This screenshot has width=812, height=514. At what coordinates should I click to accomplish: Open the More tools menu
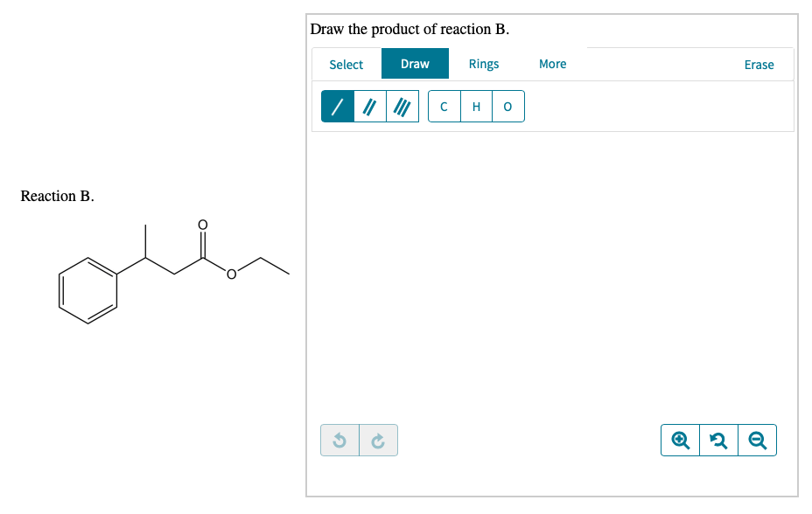click(x=552, y=64)
